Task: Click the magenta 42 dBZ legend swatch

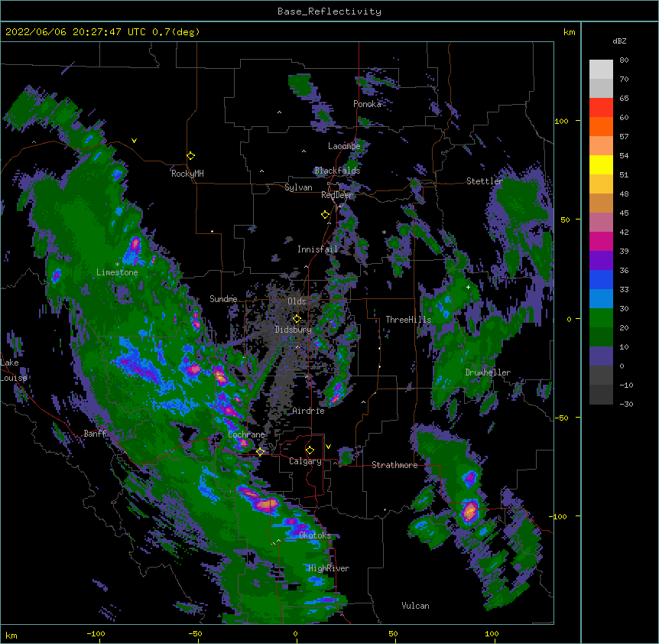Action: pos(601,241)
